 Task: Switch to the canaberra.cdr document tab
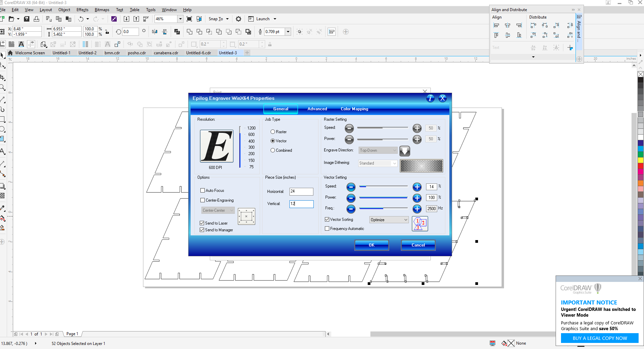tap(166, 53)
